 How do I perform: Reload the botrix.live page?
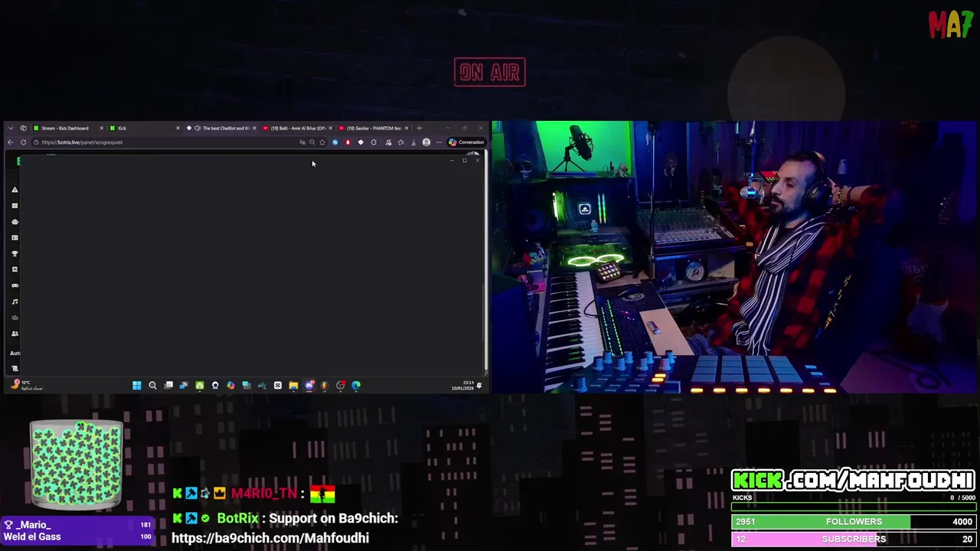coord(23,142)
